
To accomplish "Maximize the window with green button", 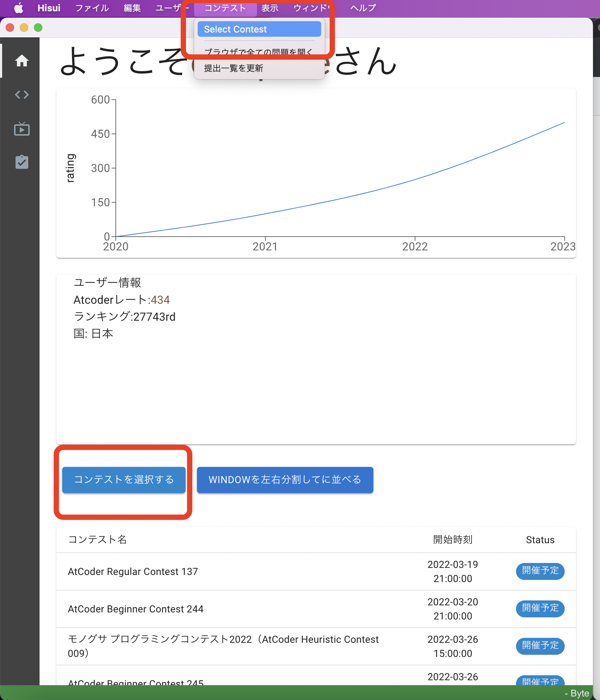I will [x=38, y=28].
